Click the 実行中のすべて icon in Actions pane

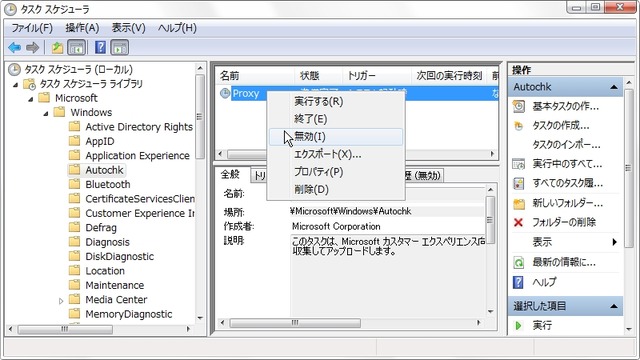519,164
